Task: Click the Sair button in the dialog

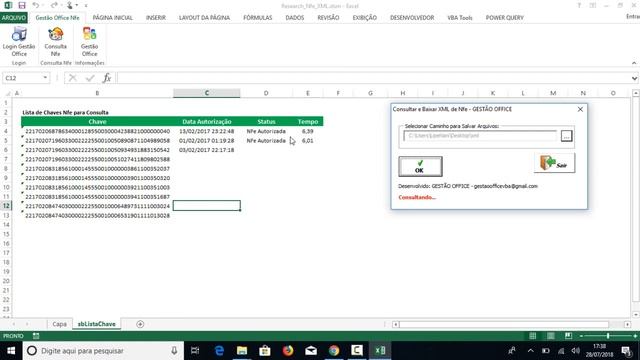Action: coord(554,163)
